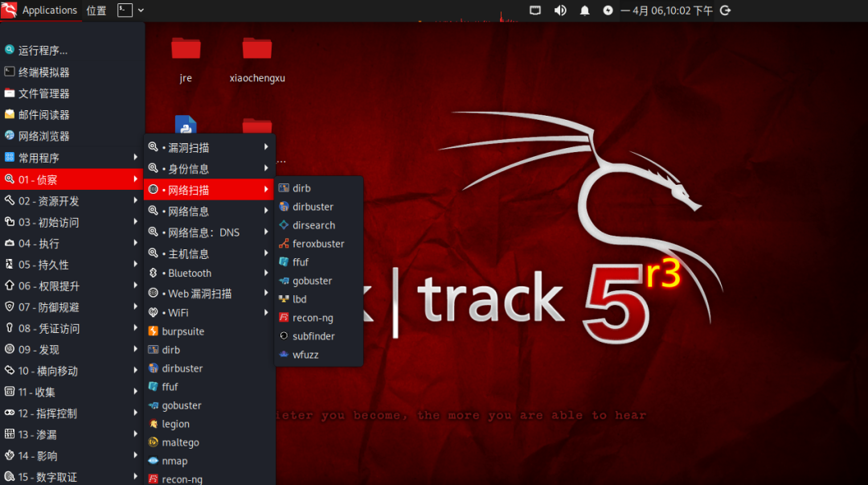This screenshot has width=868, height=485.
Task: Launch nmap tool
Action: 209,461
